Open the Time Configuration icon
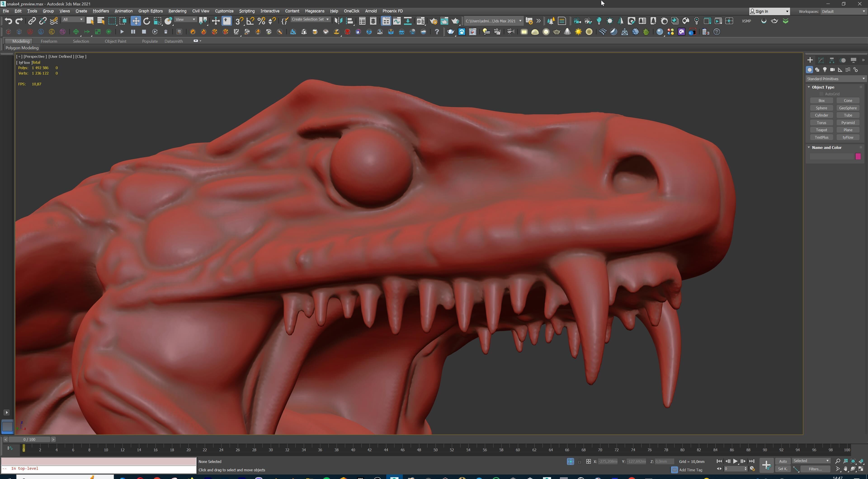868x479 pixels. tap(752, 469)
